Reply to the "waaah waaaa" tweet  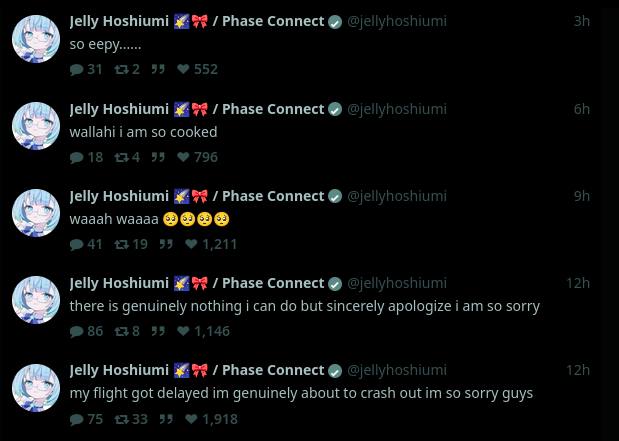coord(77,244)
